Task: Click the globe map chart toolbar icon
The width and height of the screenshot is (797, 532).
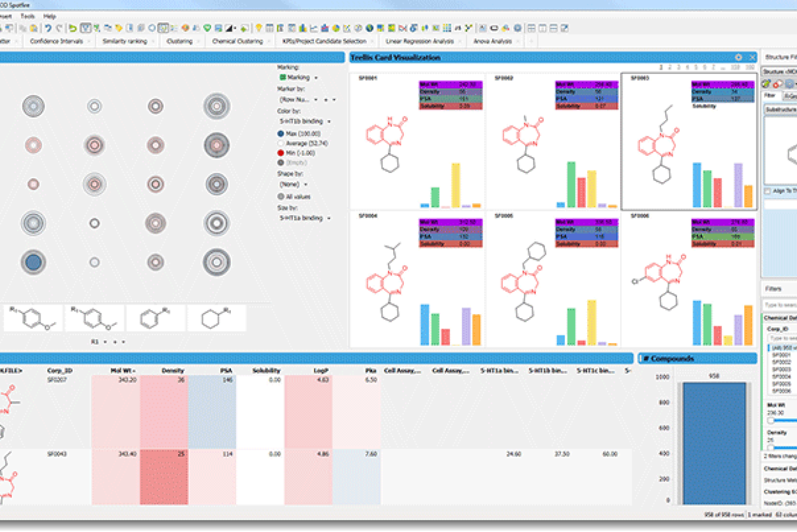Action: point(369,28)
